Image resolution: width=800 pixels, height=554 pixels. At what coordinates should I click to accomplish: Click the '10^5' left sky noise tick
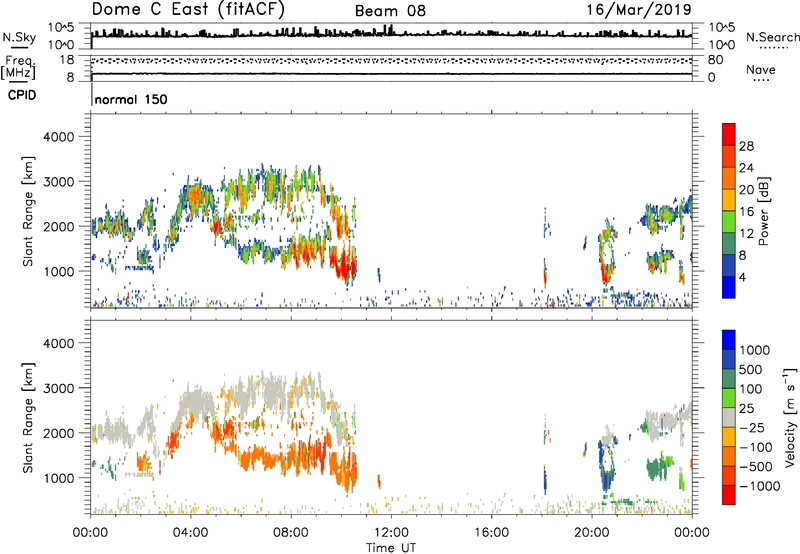click(61, 27)
